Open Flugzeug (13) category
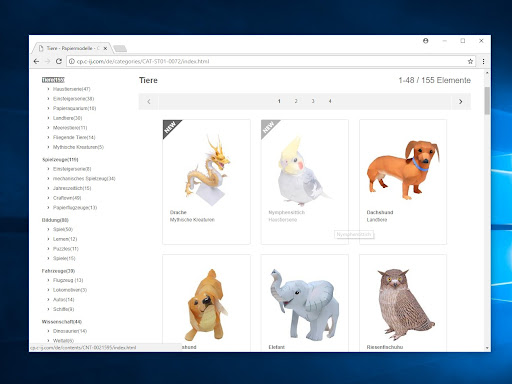 point(68,280)
